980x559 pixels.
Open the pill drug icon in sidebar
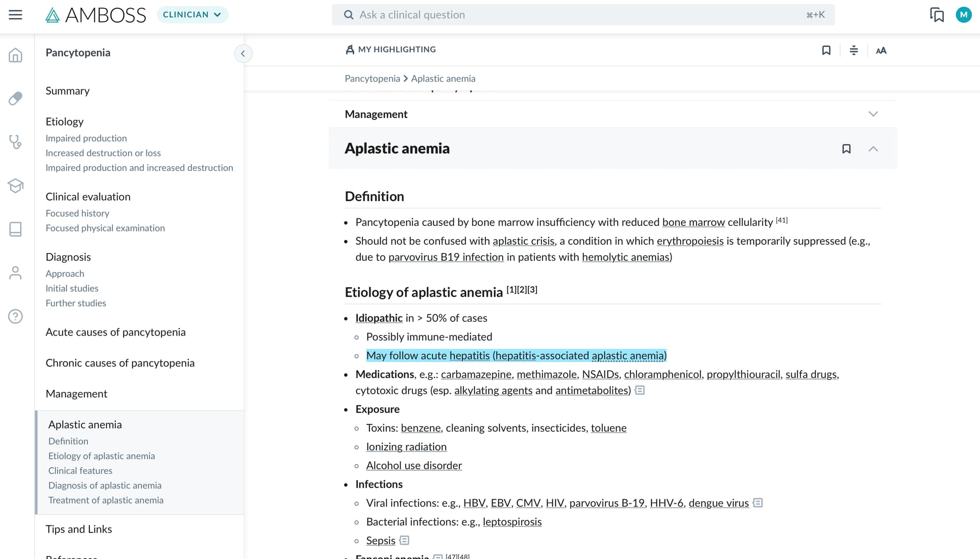point(15,98)
